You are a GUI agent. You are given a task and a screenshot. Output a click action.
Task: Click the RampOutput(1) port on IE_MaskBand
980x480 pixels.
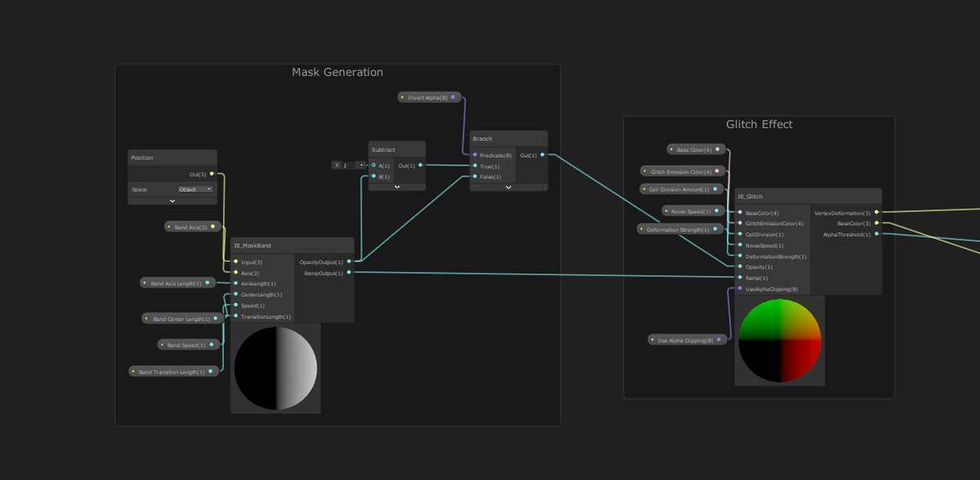point(349,273)
